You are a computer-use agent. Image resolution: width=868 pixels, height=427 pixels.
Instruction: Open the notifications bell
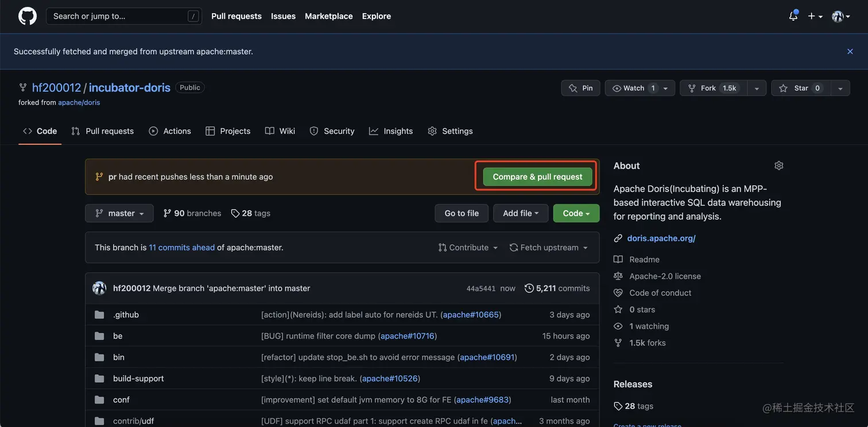[793, 16]
